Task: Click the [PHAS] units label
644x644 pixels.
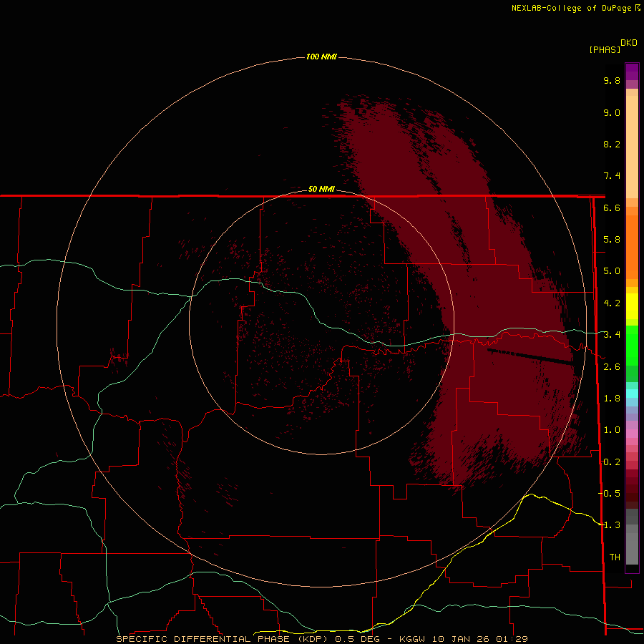Action: 605,49
